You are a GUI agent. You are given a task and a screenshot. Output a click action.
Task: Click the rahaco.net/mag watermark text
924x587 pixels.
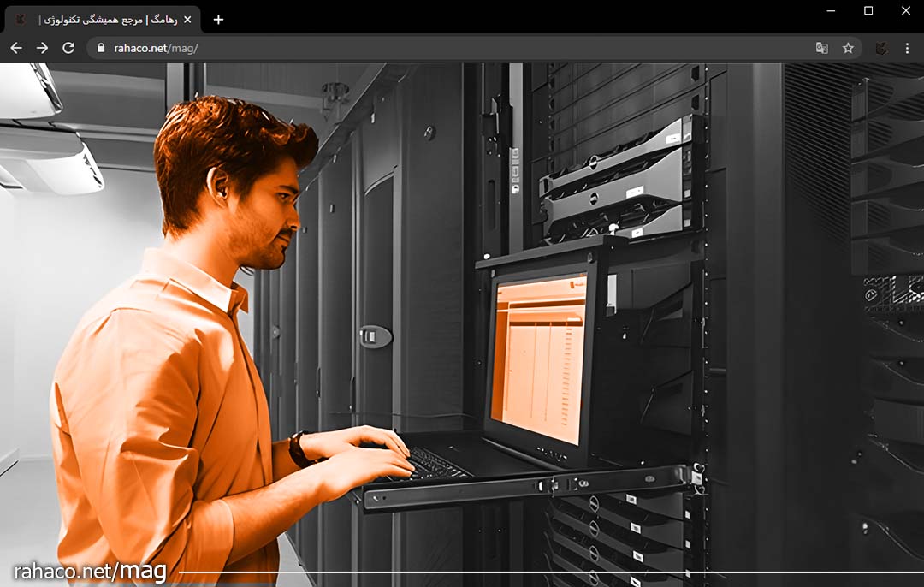pos(90,572)
